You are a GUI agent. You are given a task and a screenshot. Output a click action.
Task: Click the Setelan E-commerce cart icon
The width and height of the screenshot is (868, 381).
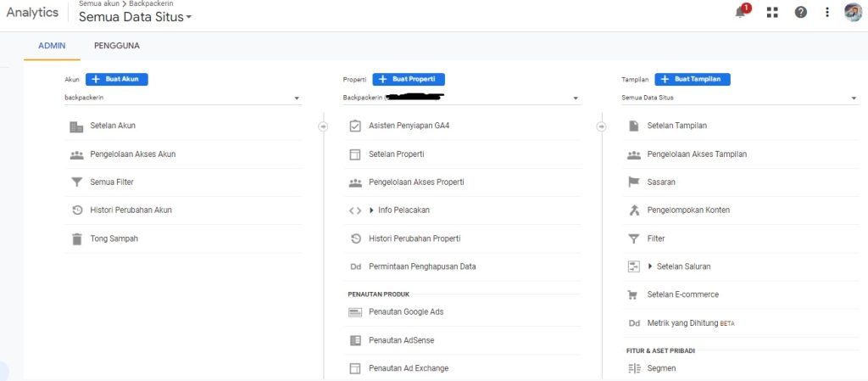(633, 294)
